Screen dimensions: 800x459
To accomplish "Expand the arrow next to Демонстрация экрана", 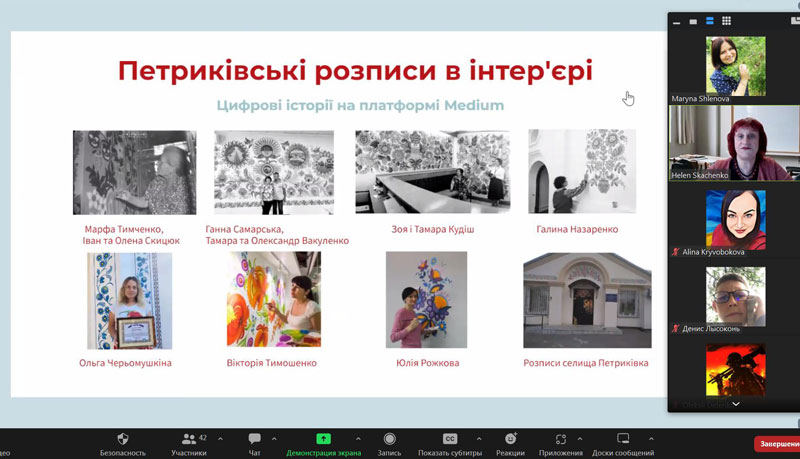I will [358, 438].
